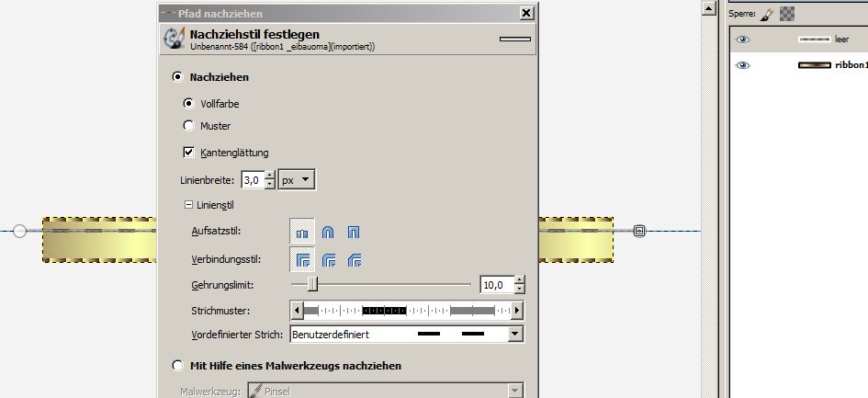Click the Linienbreite value field

pyautogui.click(x=253, y=180)
